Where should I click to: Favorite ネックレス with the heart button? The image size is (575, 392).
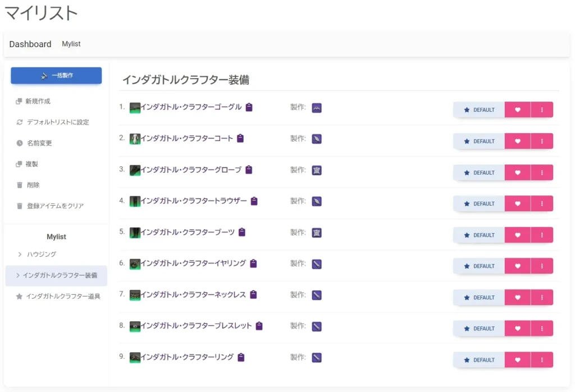(x=517, y=298)
